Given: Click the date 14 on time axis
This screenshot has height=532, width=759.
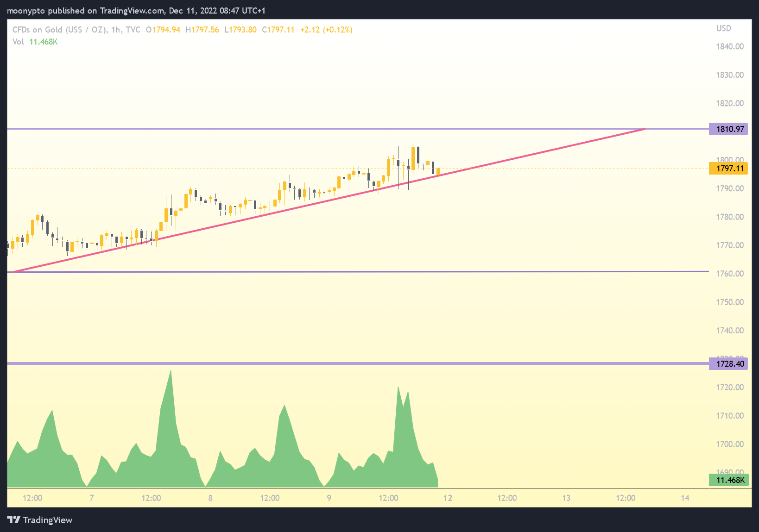Looking at the screenshot, I should click(x=685, y=498).
